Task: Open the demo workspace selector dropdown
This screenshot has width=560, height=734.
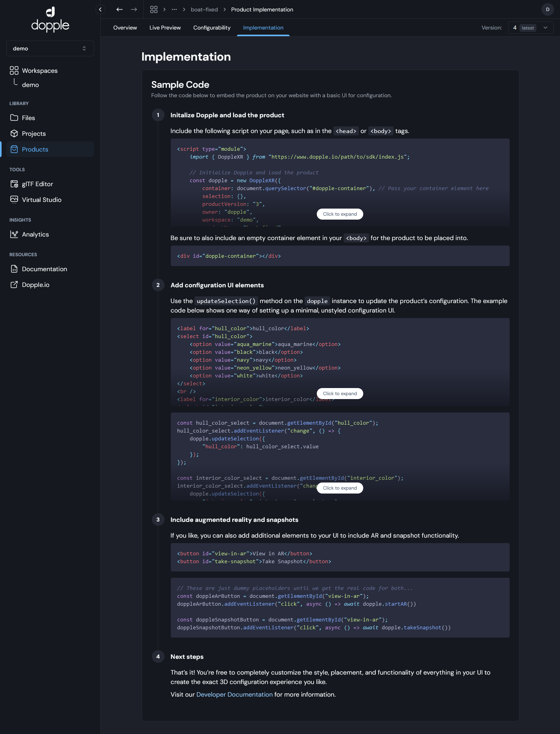Action: coord(50,48)
